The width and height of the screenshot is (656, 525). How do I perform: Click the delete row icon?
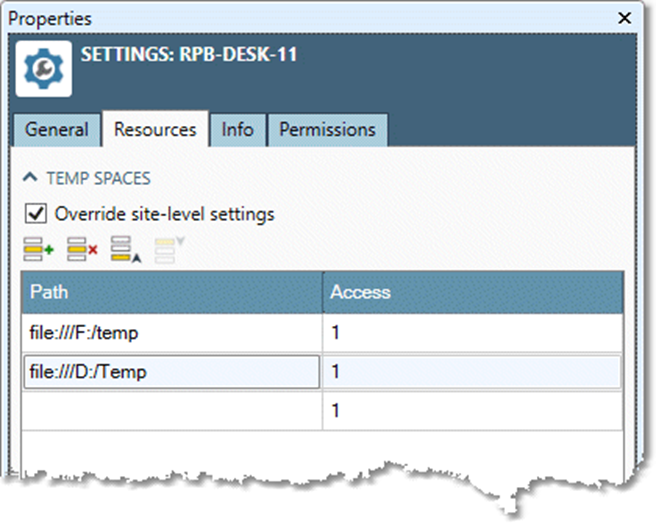tap(81, 249)
